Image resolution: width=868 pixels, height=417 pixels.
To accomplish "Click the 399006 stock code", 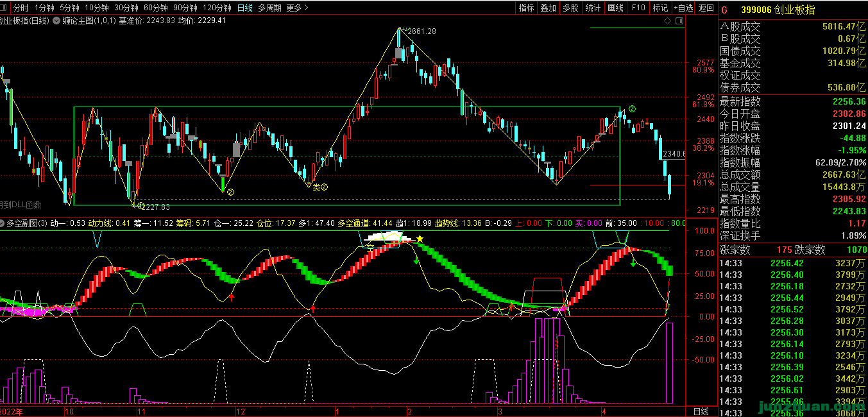I will (756, 10).
